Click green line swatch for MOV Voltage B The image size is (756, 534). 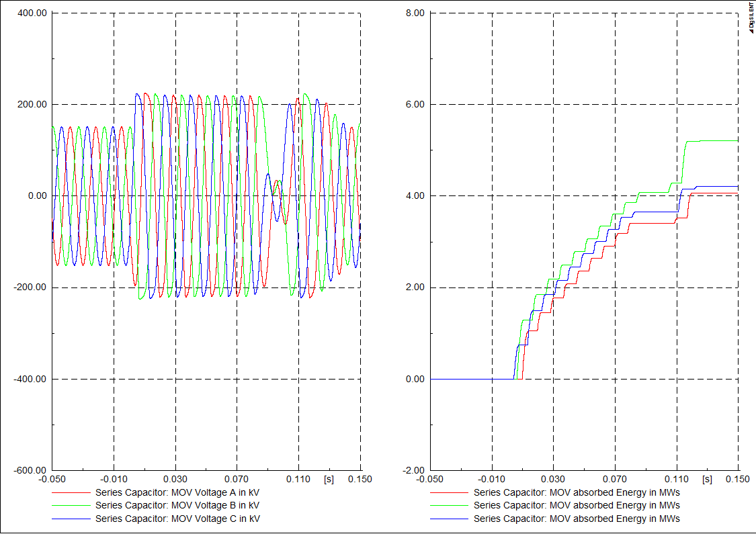coord(71,506)
